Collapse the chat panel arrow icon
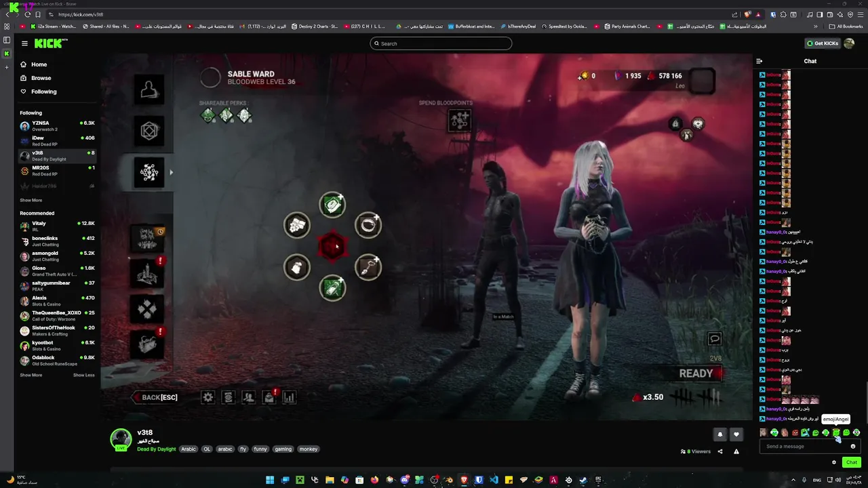 coord(759,61)
